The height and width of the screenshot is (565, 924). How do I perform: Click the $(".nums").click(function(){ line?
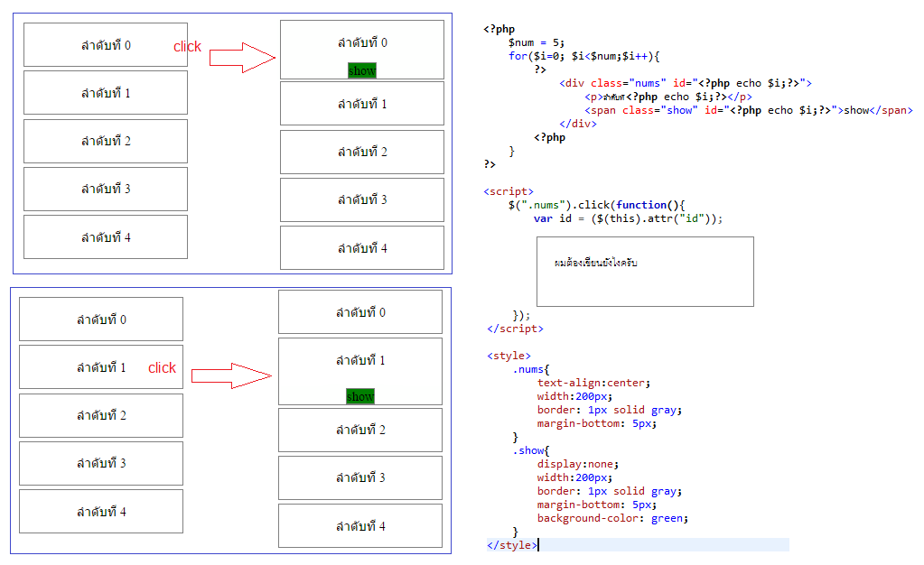coord(596,205)
